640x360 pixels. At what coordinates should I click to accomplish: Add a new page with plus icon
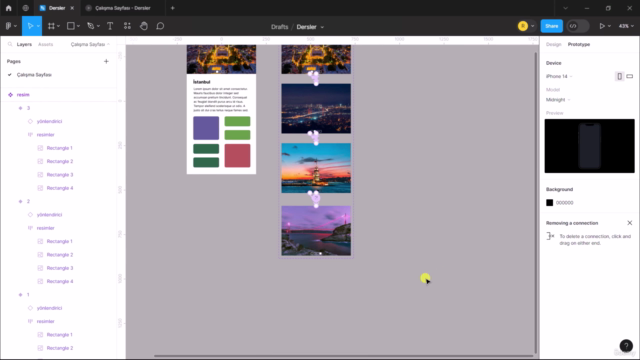(x=106, y=61)
